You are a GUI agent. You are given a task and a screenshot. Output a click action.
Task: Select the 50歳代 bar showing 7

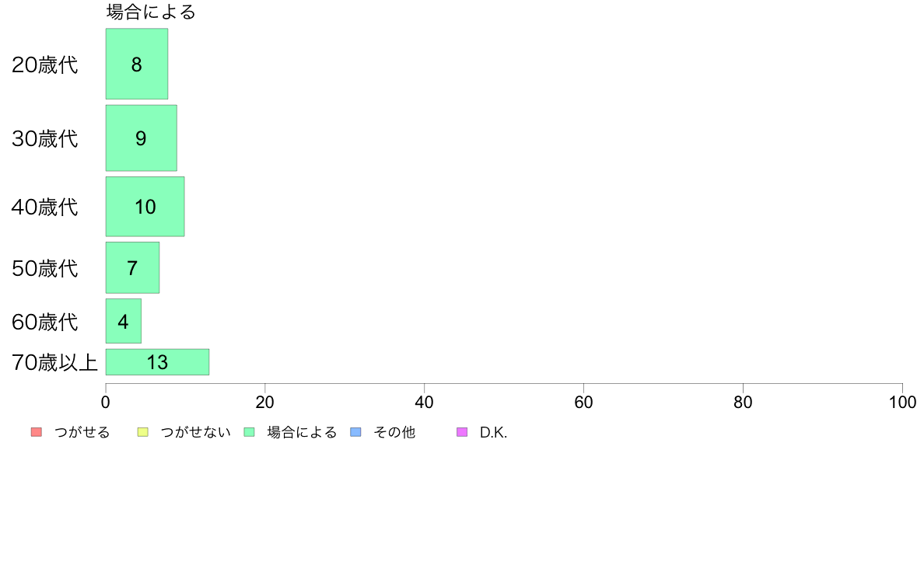pos(132,267)
